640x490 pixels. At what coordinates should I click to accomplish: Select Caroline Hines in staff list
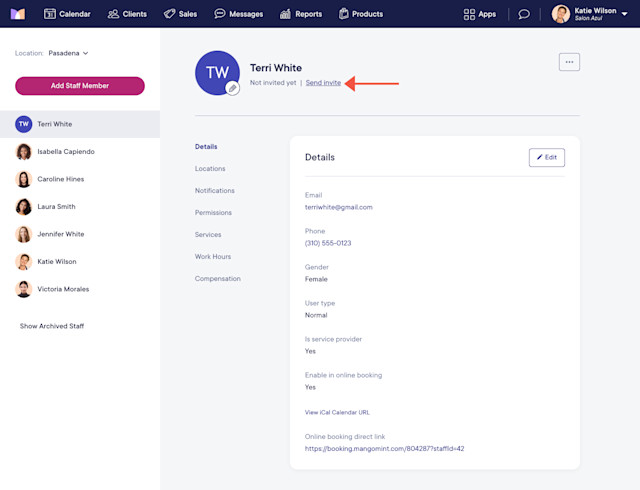(x=80, y=179)
